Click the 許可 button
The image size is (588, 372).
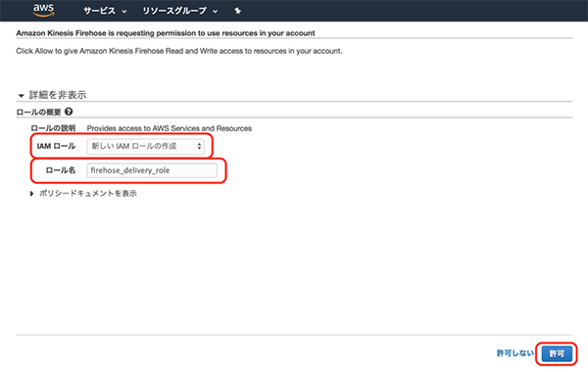coord(557,353)
